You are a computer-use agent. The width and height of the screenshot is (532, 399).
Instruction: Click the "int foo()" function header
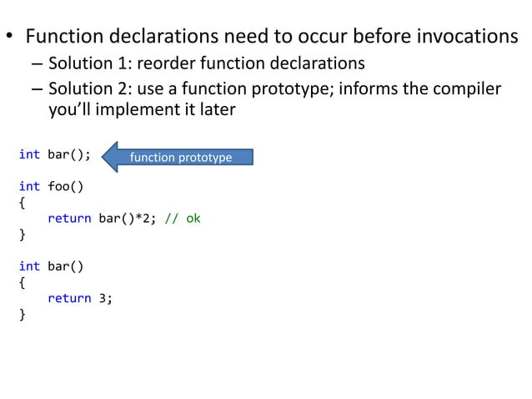click(x=51, y=186)
